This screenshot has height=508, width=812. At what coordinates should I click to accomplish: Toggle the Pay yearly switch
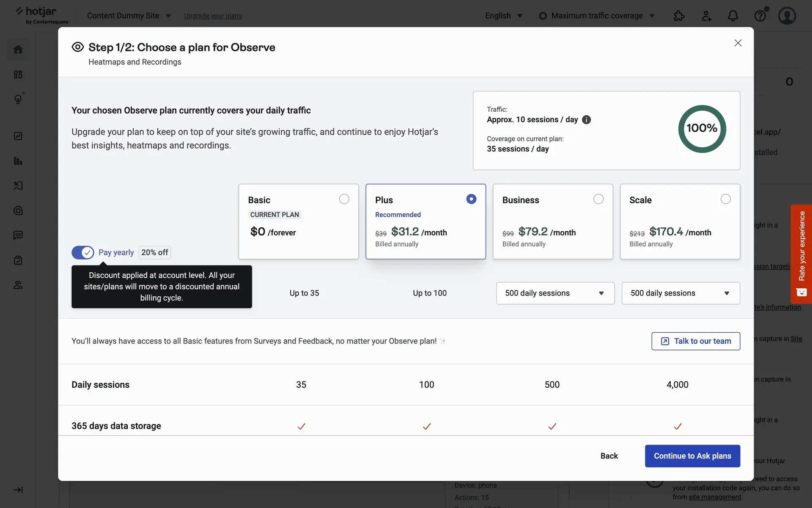(83, 253)
